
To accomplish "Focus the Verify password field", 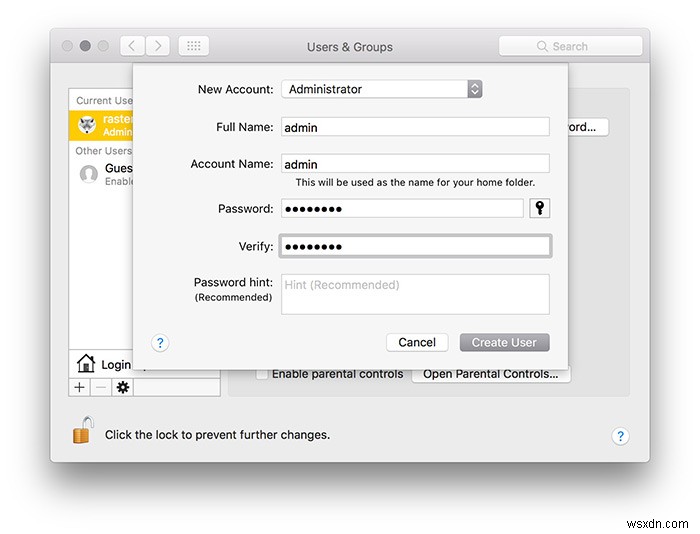I will (x=416, y=246).
